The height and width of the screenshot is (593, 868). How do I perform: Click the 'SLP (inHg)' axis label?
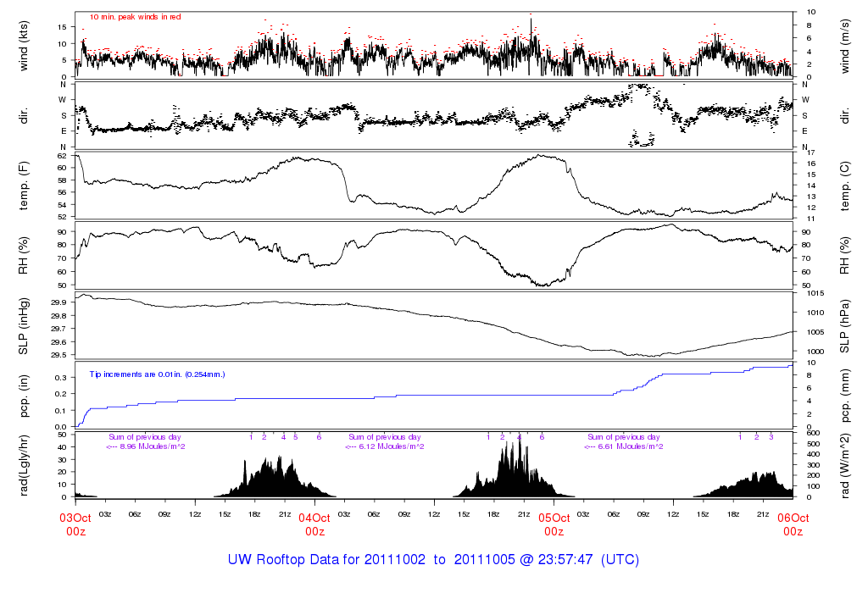coord(23,326)
